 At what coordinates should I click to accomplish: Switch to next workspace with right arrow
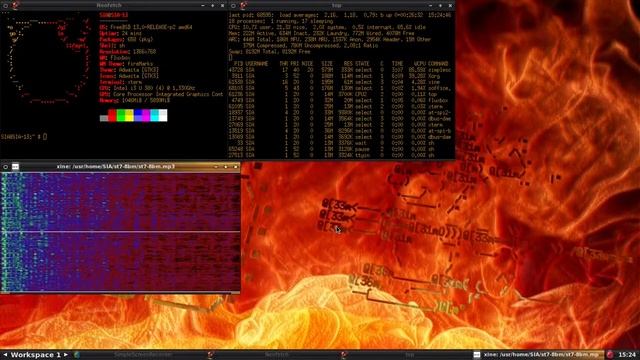(66, 355)
